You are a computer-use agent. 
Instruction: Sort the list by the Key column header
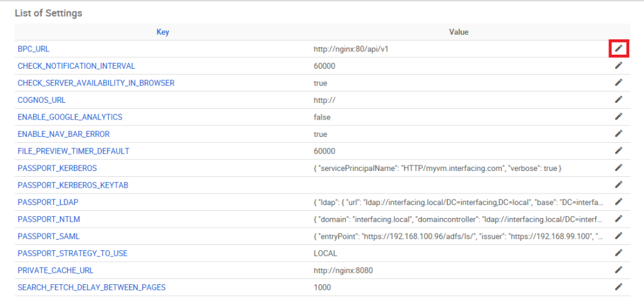163,32
